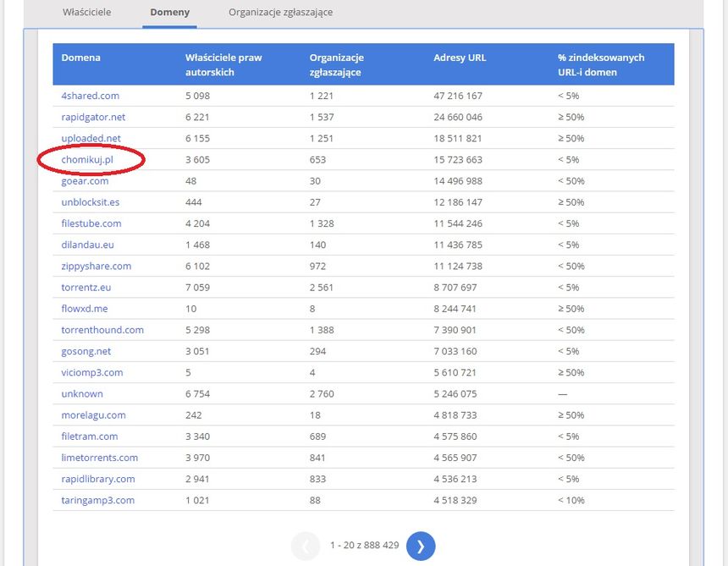Screen dimensions: 728x566
Task: Click the disabled previous page arrow
Action: [x=306, y=546]
